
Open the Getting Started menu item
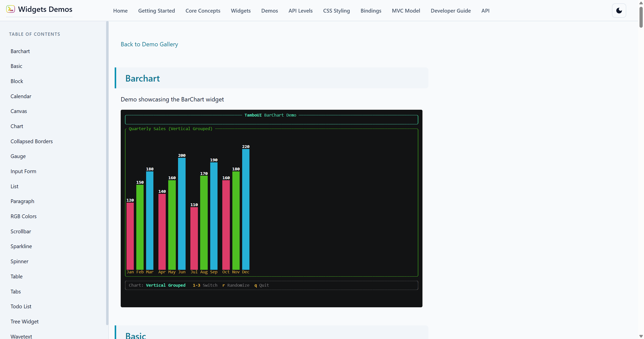pyautogui.click(x=156, y=11)
